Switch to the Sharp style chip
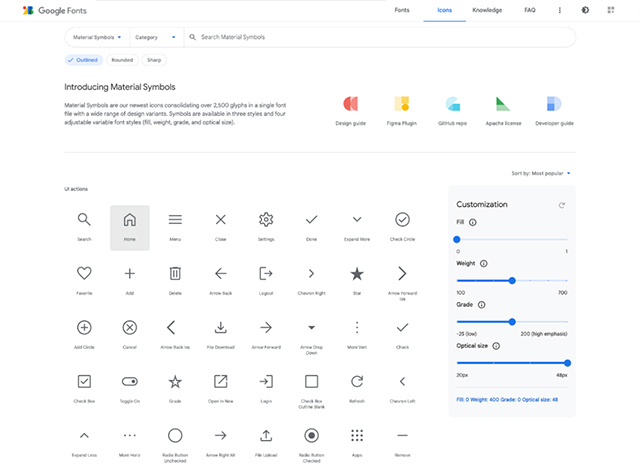The image size is (640, 470). pos(154,60)
